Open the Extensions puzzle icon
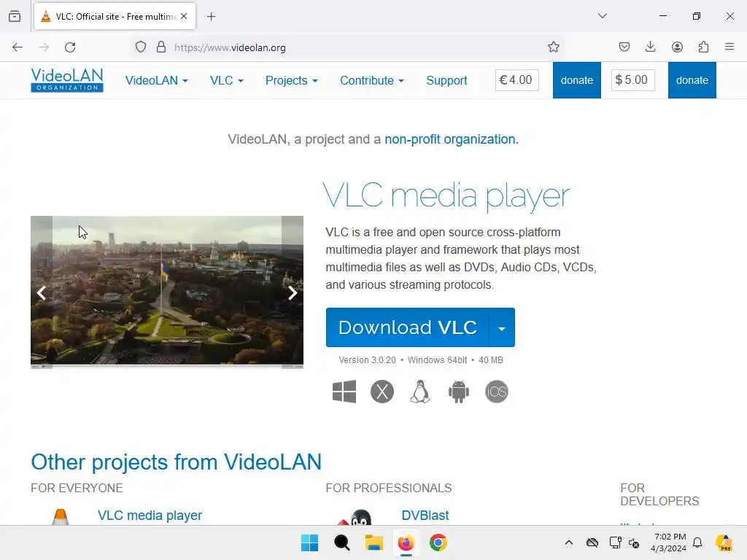 [703, 47]
